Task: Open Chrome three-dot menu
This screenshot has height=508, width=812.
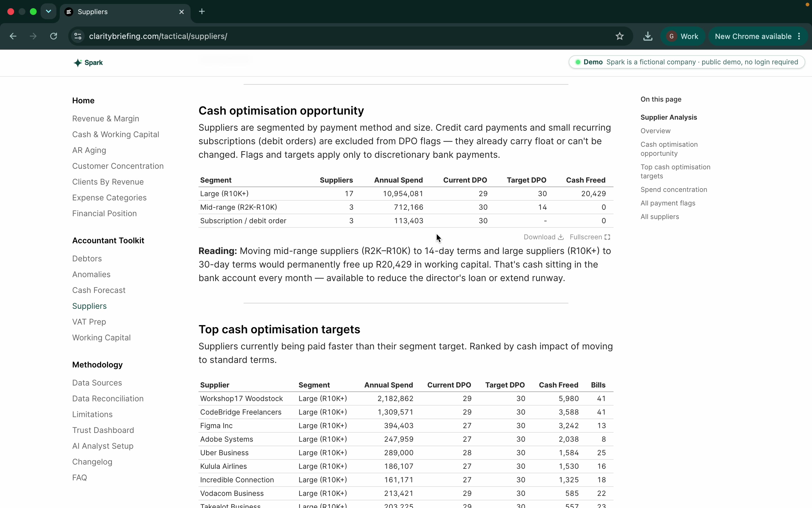Action: pyautogui.click(x=799, y=36)
